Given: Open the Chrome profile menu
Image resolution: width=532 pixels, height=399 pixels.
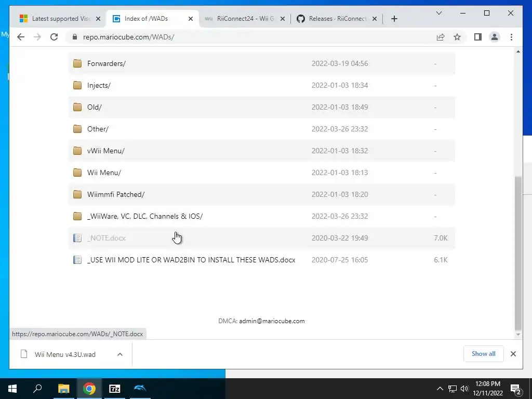Looking at the screenshot, I should click(x=495, y=37).
